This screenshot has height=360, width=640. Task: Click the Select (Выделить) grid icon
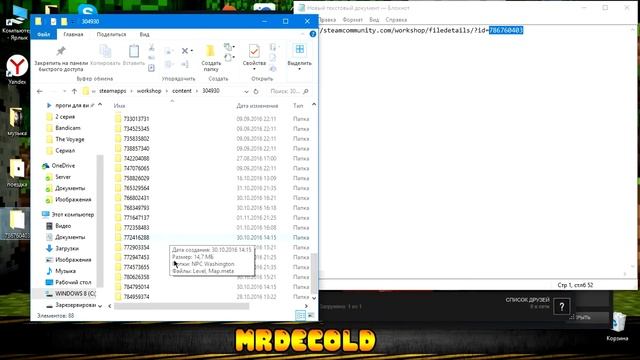(x=300, y=49)
